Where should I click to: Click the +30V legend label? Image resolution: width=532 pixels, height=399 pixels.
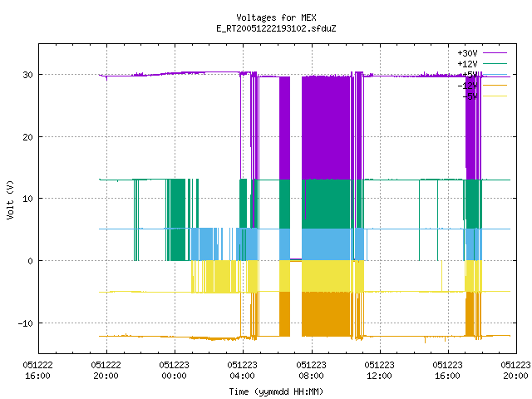pyautogui.click(x=467, y=53)
